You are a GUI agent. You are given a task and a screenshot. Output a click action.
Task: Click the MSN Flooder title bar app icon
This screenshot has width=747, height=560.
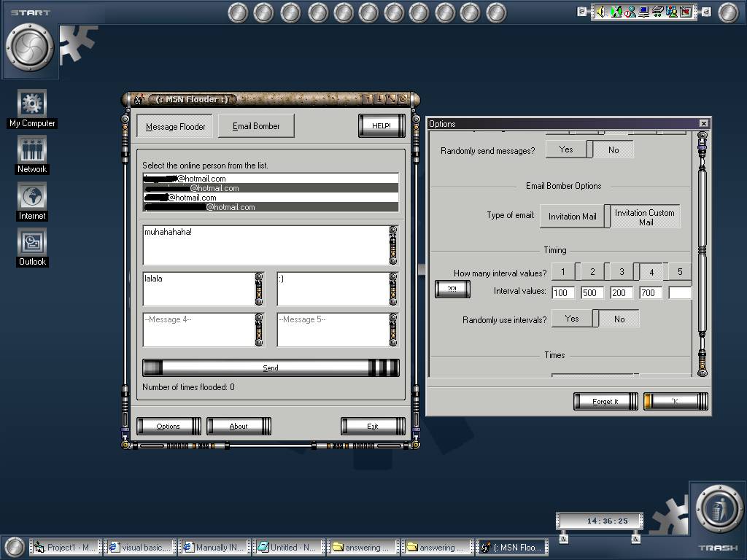point(139,99)
